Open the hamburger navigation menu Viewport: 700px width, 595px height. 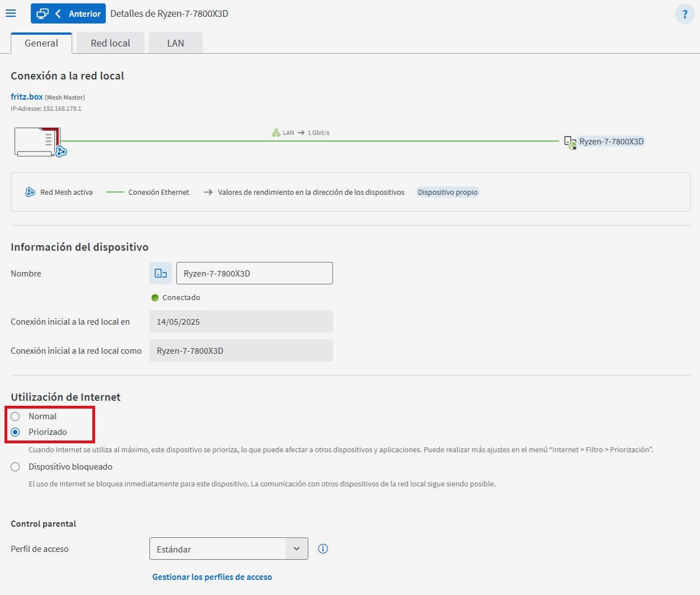(x=11, y=13)
